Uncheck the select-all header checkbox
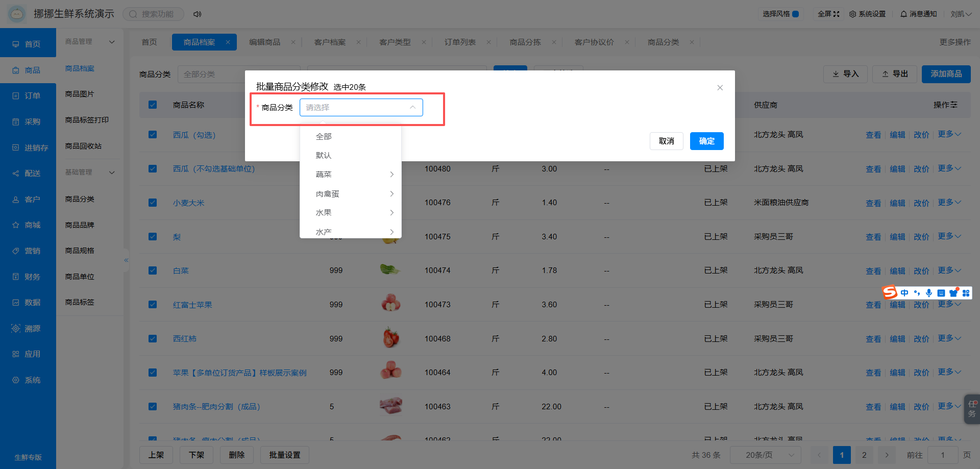 [x=153, y=105]
